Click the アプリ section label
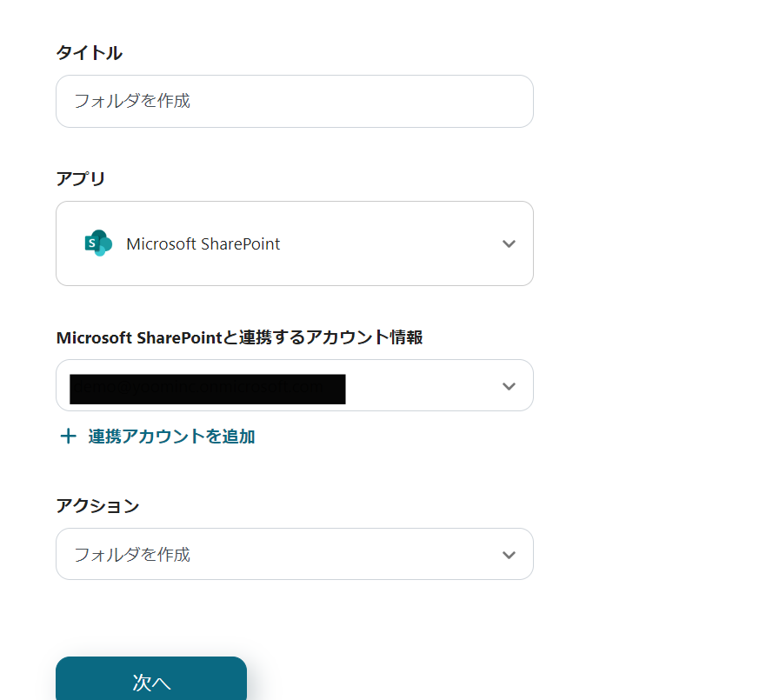The width and height of the screenshot is (759, 700). (x=81, y=179)
